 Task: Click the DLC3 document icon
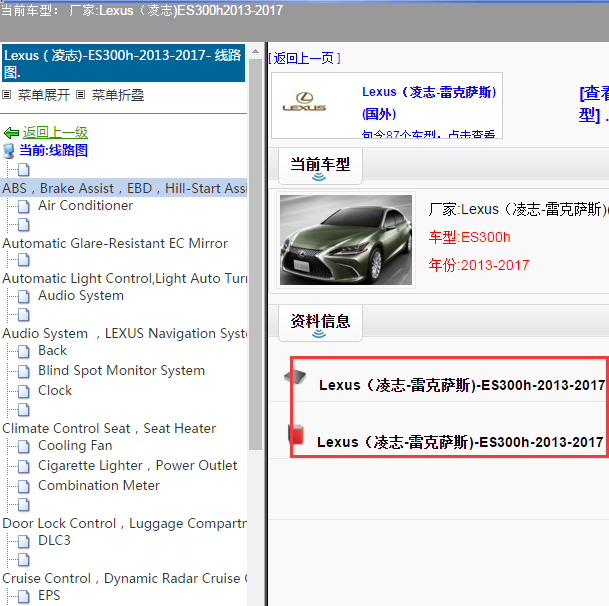click(x=24, y=541)
